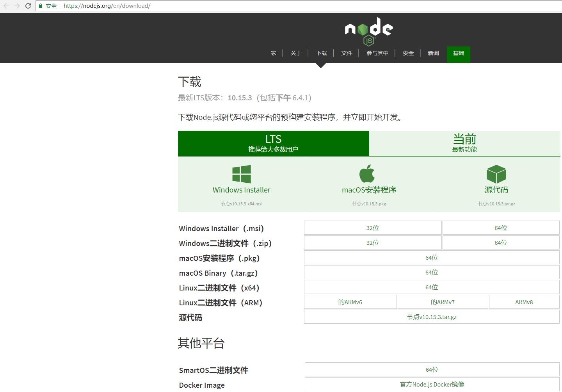Click the Apple logo macOS installer icon

tap(367, 174)
